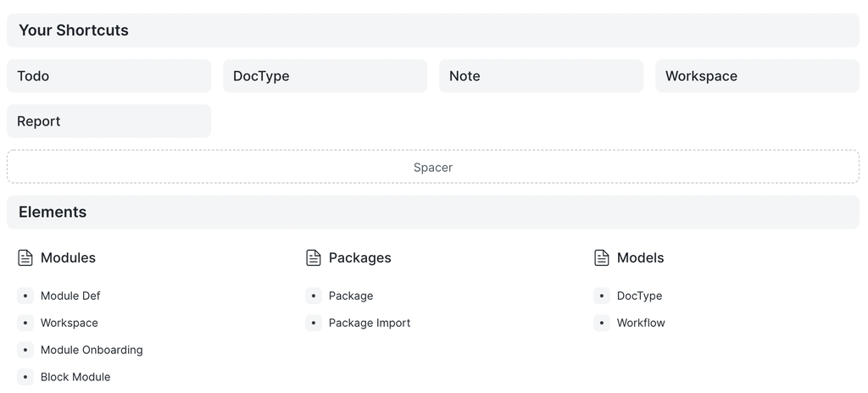This screenshot has height=393, width=868.
Task: Open Workspace link under Modules
Action: point(70,323)
